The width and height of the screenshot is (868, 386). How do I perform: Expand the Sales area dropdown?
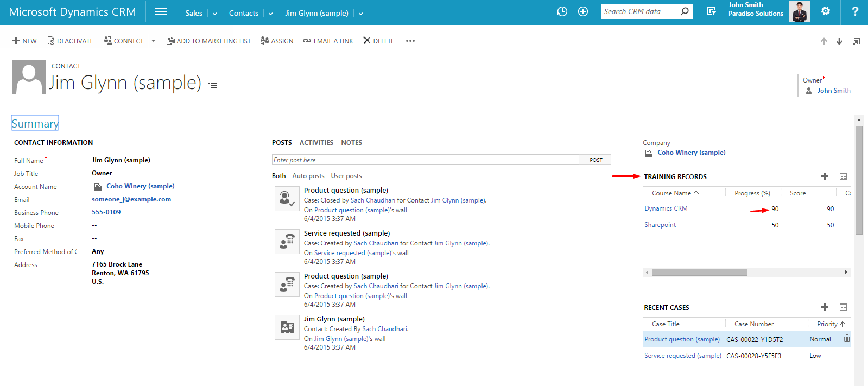pyautogui.click(x=214, y=14)
